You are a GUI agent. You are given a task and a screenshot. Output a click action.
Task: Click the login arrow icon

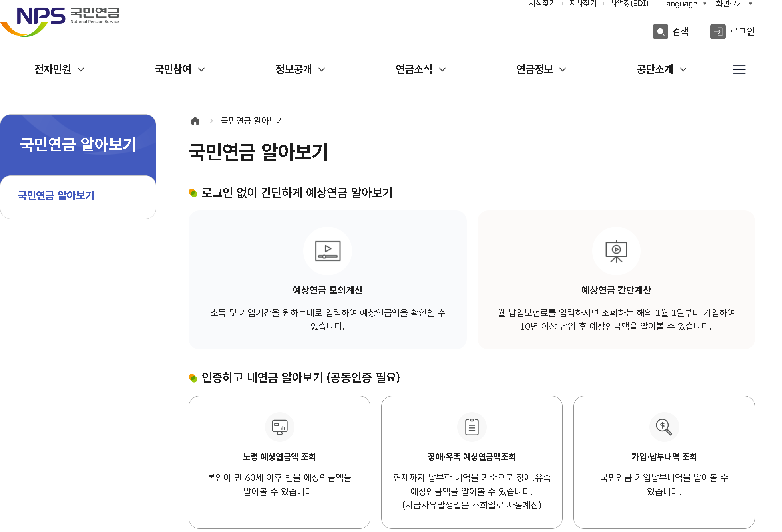(x=718, y=32)
